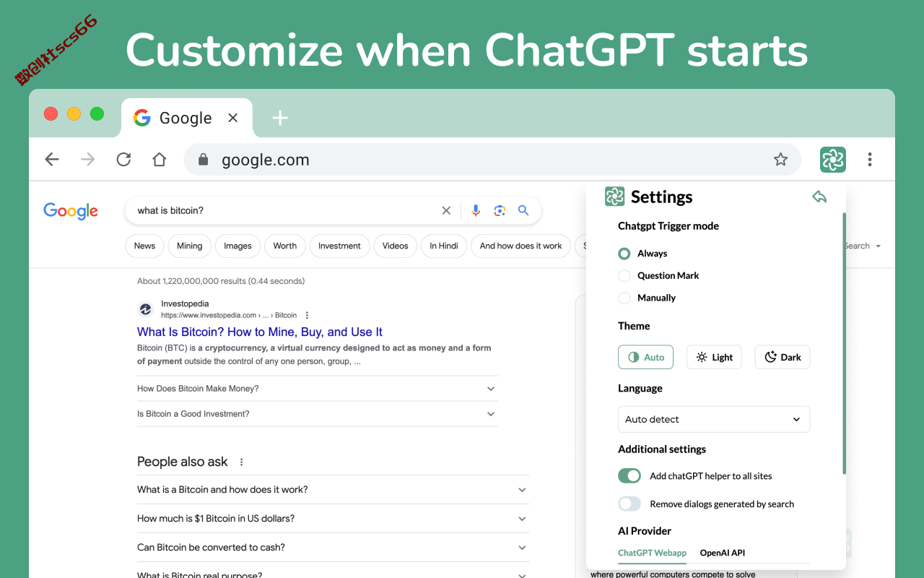This screenshot has height=578, width=924.
Task: Click the Settings panel scrollbar
Action: [844, 343]
